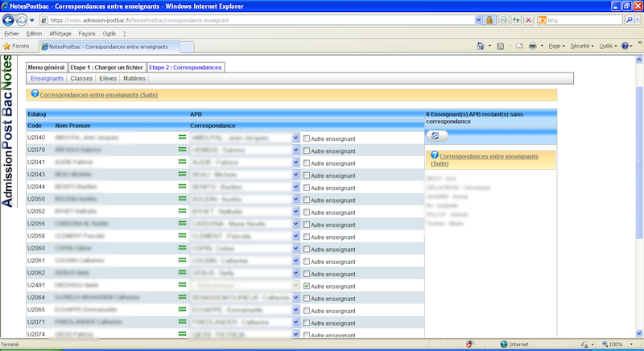This screenshot has width=644, height=351.
Task: Click the blue help icon beside top Correspondances heading
Action: coord(34,95)
